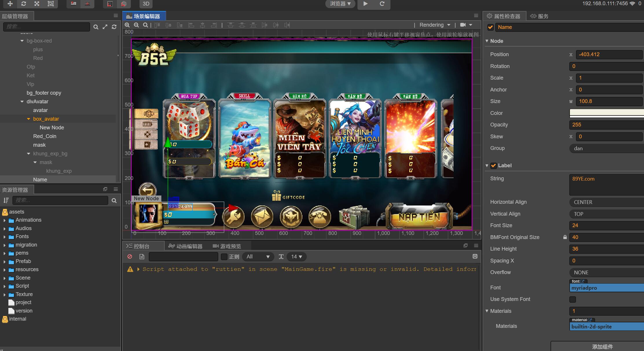
Task: Clear the console log
Action: 130,257
